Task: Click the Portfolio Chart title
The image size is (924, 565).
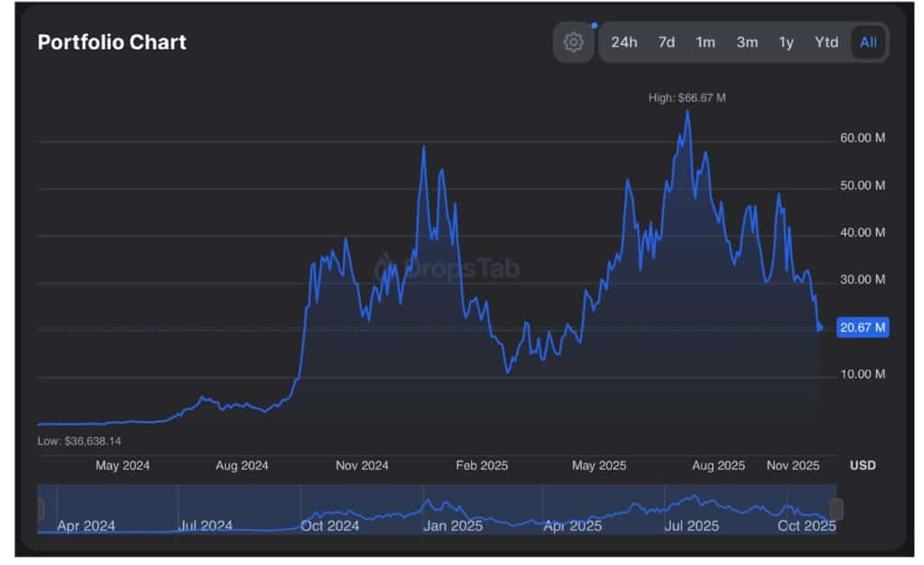Action: (112, 42)
